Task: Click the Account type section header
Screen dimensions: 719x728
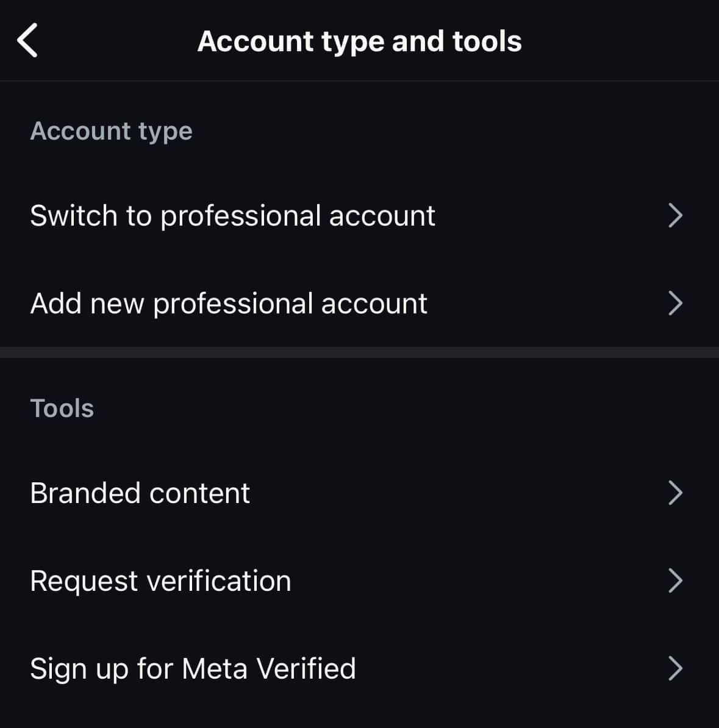Action: (112, 131)
